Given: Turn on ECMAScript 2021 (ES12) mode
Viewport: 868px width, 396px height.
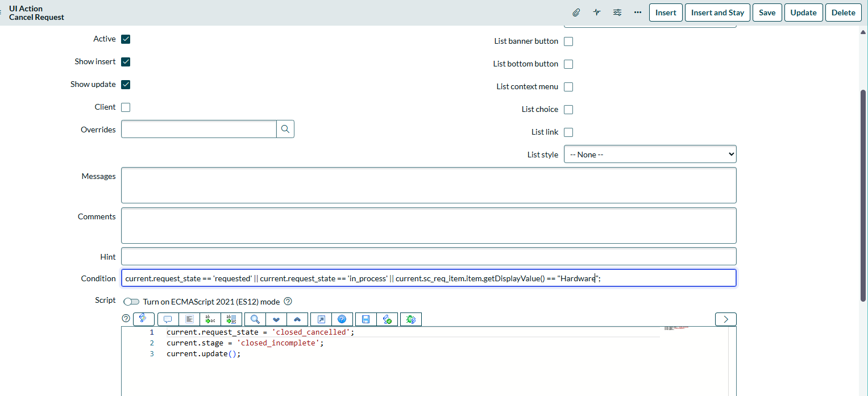Looking at the screenshot, I should pos(131,302).
